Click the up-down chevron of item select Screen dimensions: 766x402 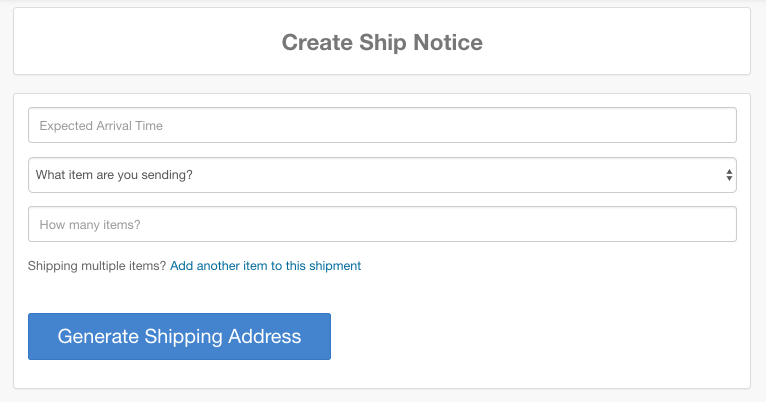point(729,175)
